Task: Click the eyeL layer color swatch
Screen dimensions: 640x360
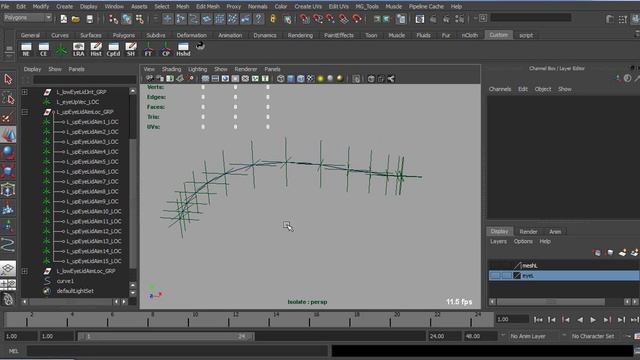Action: (x=517, y=276)
